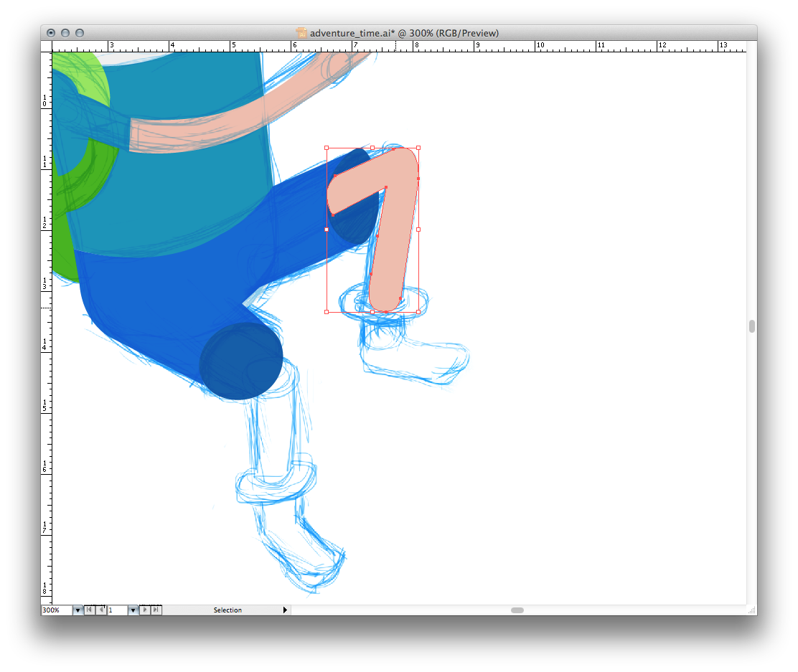Go to the first artboard
This screenshot has height=672, width=798.
[89, 610]
